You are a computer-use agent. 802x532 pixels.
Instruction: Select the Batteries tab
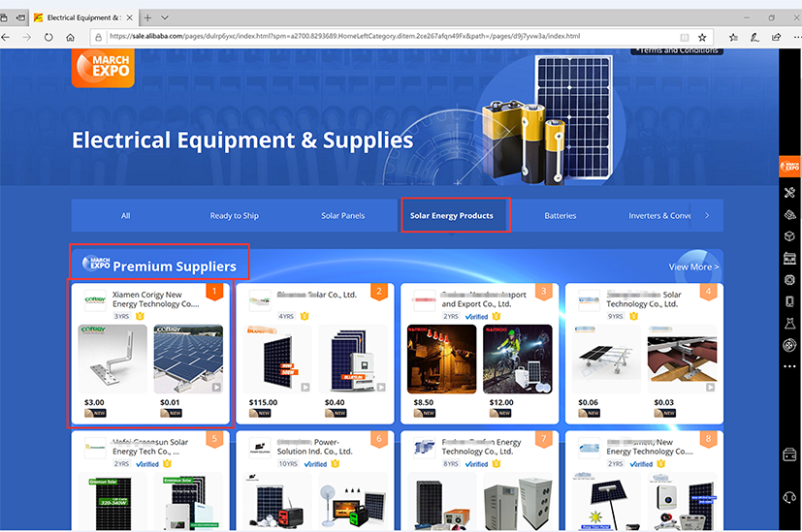coord(561,216)
